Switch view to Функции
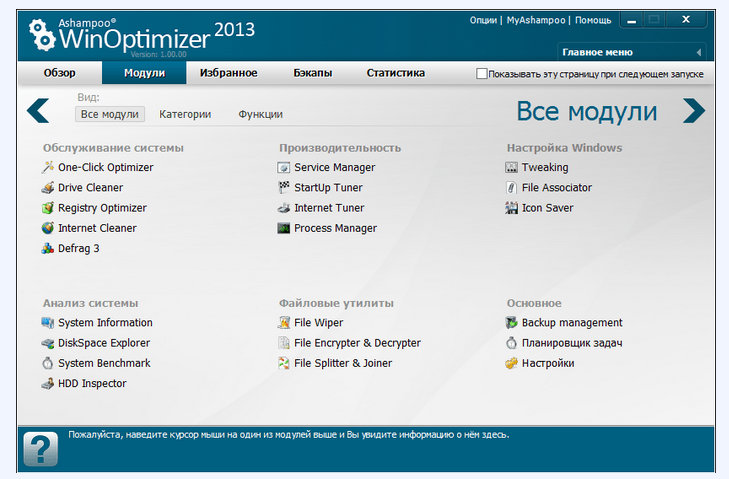 (260, 114)
